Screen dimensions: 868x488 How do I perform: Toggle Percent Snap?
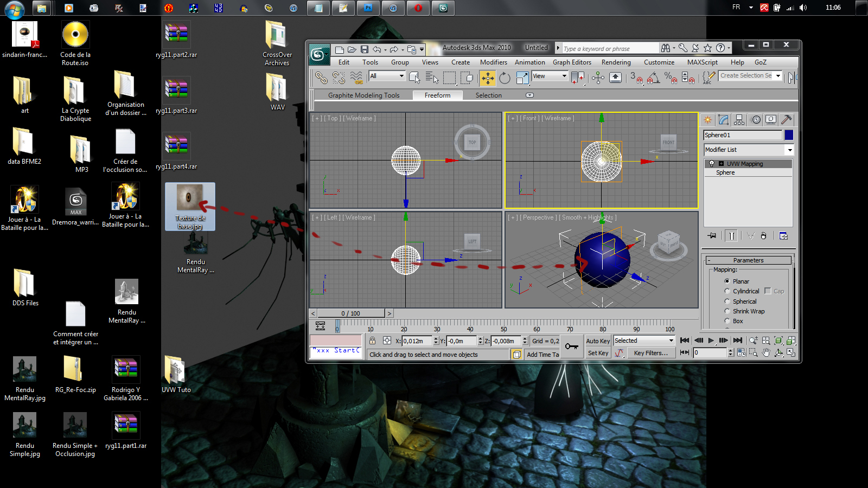tap(671, 78)
